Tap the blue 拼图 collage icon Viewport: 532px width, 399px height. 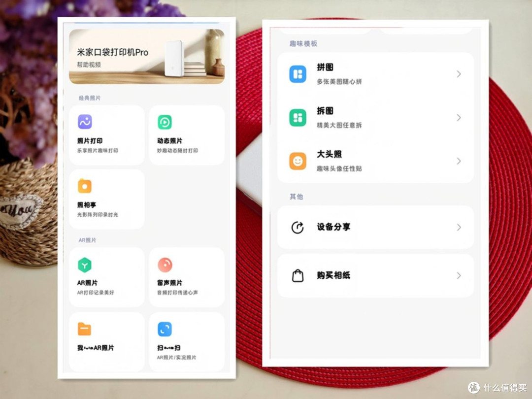point(298,74)
